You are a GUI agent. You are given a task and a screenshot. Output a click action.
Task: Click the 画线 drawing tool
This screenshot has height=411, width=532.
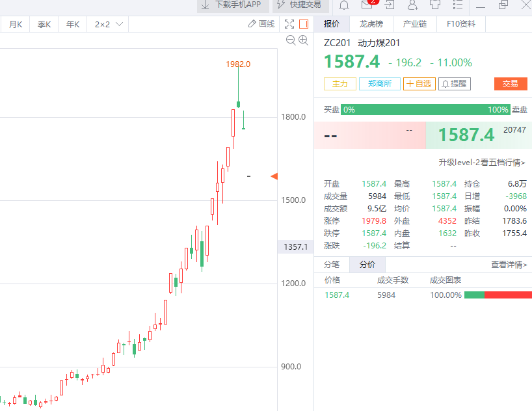(x=261, y=24)
